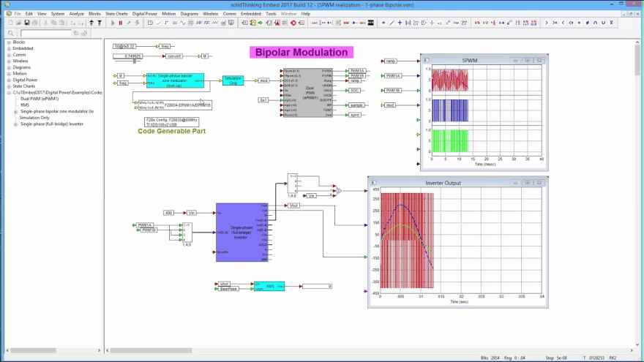This screenshot has width=644, height=362.
Task: Click the red circle target toolbar icon
Action: (293, 23)
